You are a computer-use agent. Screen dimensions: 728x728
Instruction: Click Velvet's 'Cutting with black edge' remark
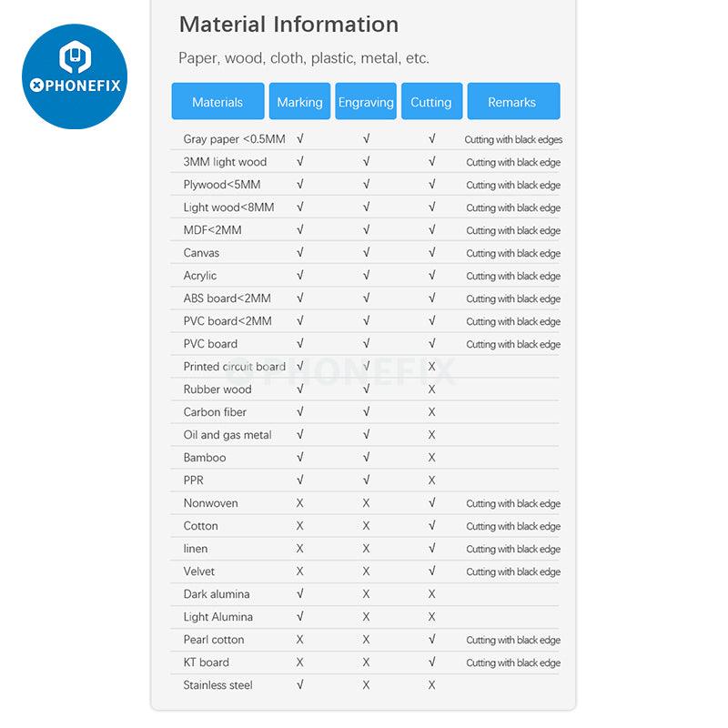click(x=513, y=571)
